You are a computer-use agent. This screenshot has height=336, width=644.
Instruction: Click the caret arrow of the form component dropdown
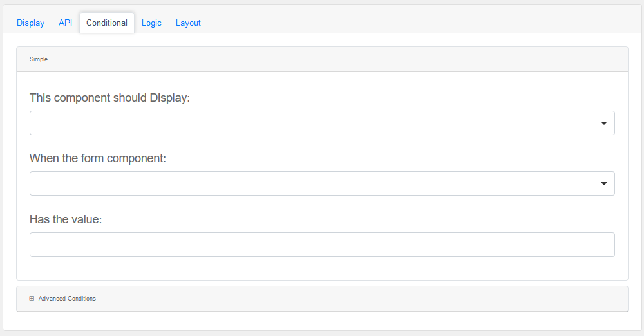click(603, 183)
